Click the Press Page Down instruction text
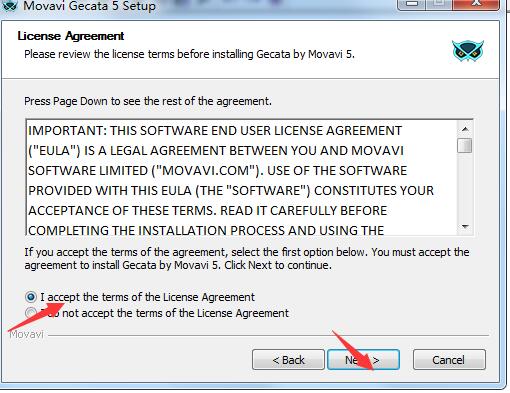510x393 pixels. point(148,101)
